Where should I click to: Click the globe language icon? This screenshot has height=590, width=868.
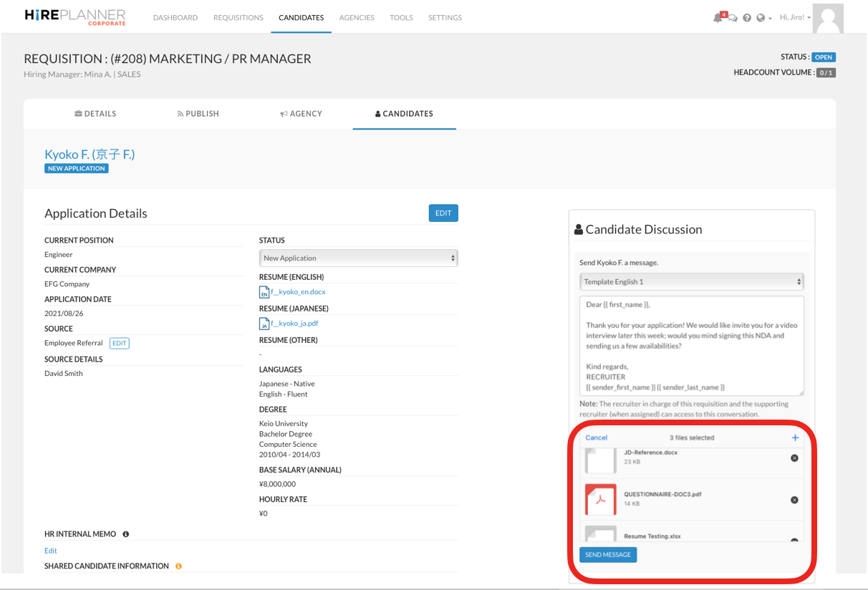click(761, 18)
